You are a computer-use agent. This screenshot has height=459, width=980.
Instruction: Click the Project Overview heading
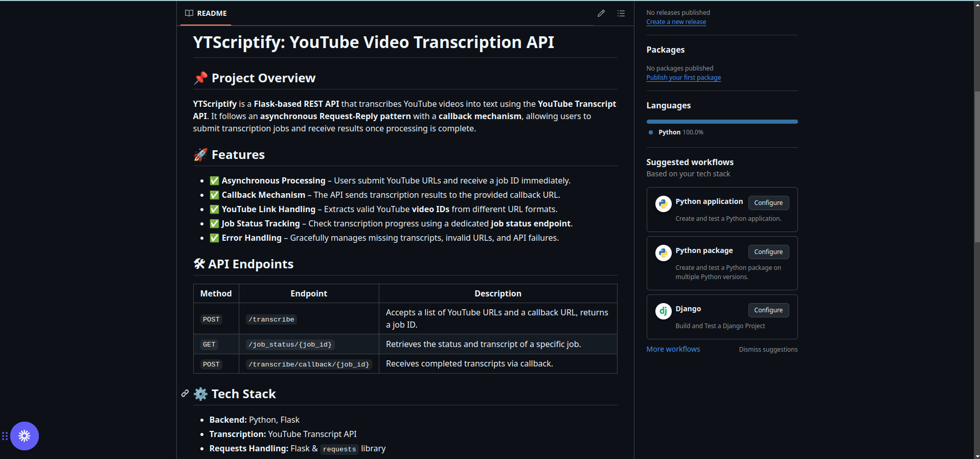point(263,78)
